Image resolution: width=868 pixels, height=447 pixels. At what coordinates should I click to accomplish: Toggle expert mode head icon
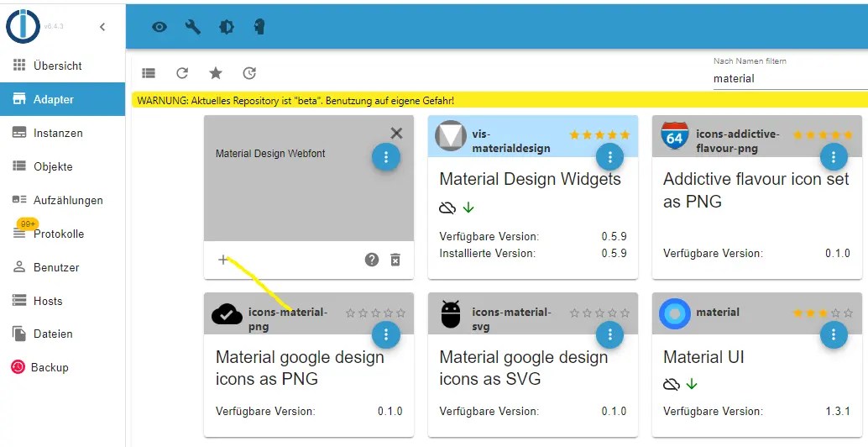point(259,27)
